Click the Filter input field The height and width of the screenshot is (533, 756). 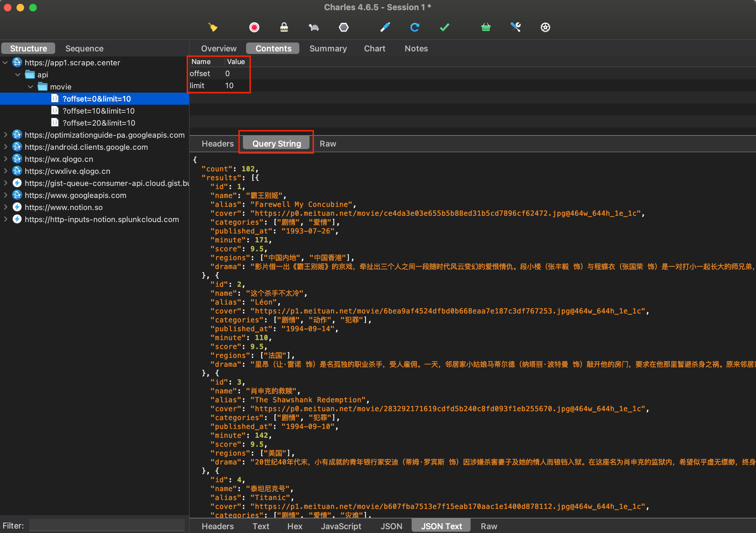pos(107,525)
